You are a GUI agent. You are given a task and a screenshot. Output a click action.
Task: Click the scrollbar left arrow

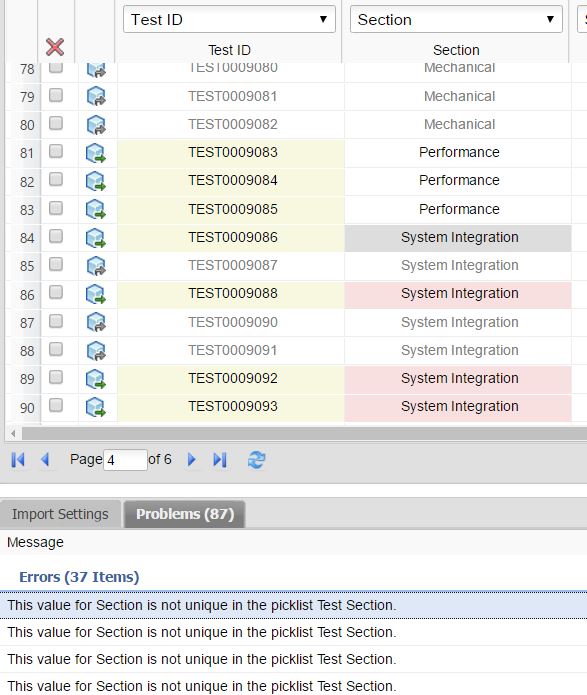click(13, 433)
